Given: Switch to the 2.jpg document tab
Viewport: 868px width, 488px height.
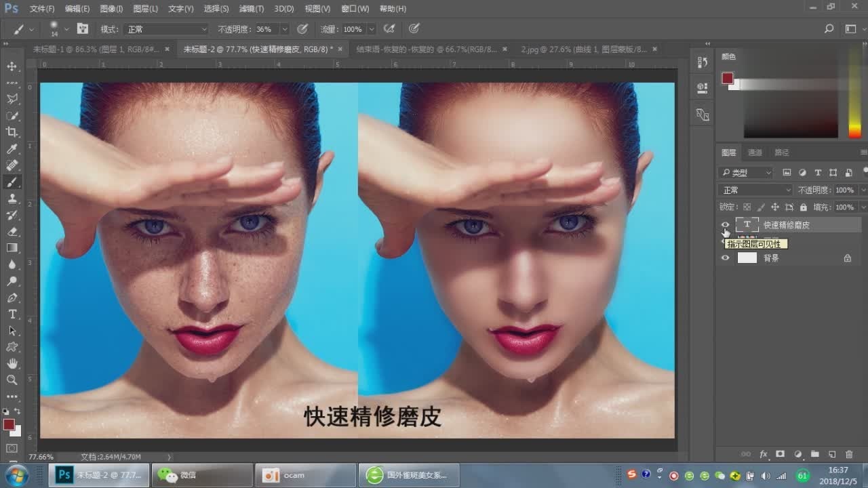Looking at the screenshot, I should tap(585, 49).
